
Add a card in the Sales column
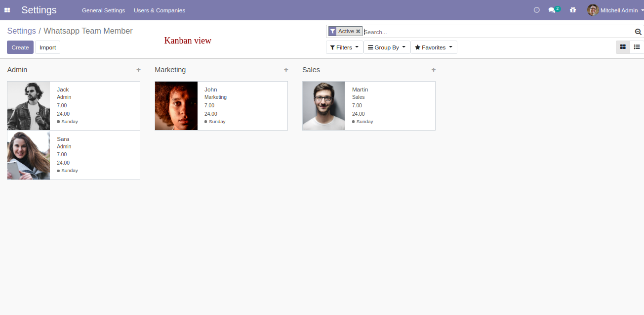(x=434, y=70)
